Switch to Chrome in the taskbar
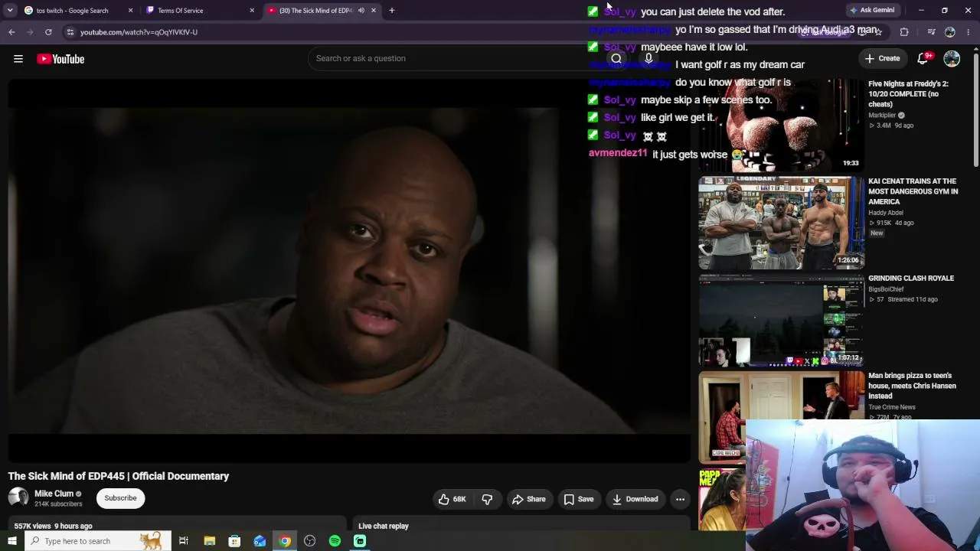980x551 pixels. 285,541
